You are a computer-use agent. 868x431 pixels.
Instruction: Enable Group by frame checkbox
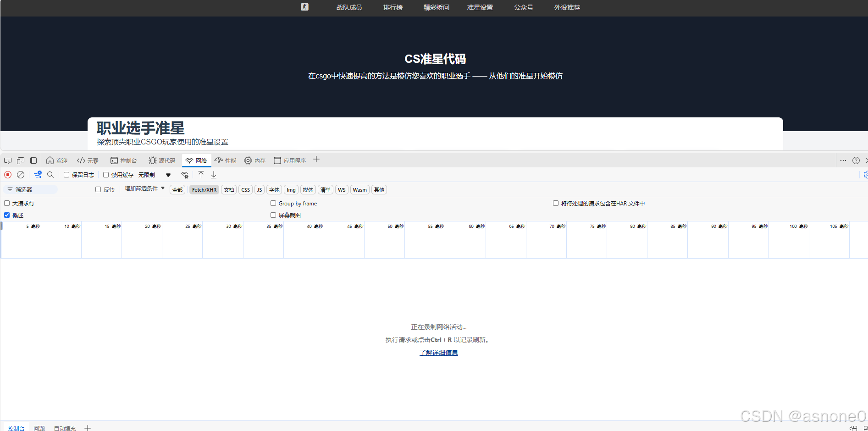click(273, 203)
